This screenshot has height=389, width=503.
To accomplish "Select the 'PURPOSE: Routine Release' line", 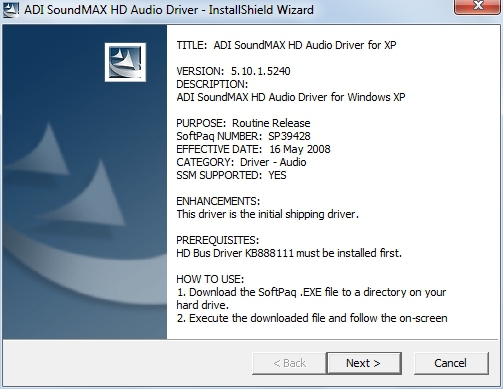I will tap(243, 123).
